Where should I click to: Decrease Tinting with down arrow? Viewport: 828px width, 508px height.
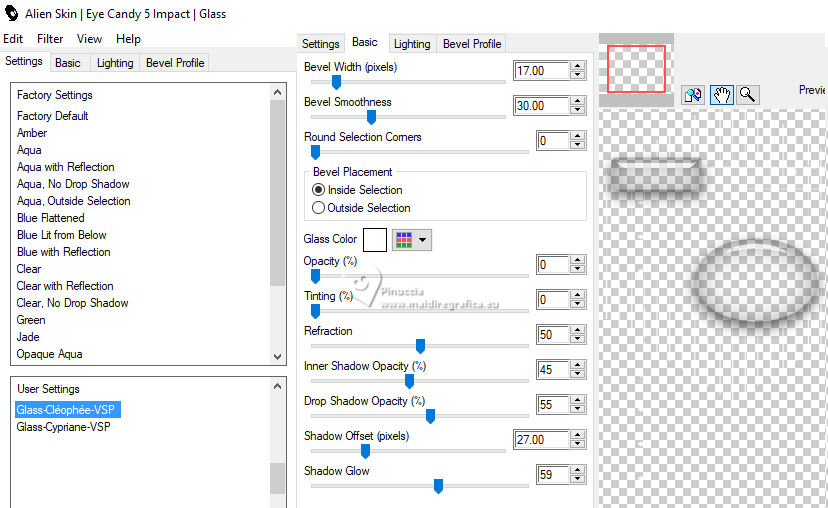tap(578, 304)
